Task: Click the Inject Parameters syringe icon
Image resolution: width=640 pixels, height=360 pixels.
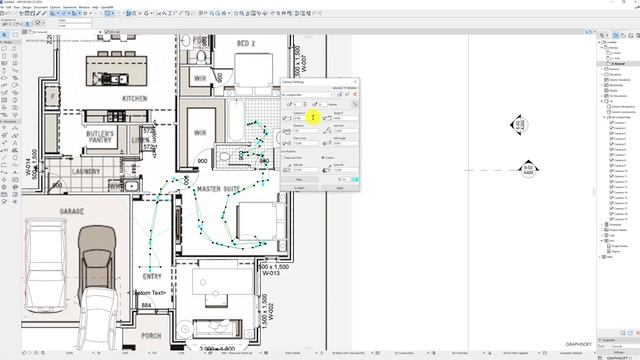Action: [45, 13]
